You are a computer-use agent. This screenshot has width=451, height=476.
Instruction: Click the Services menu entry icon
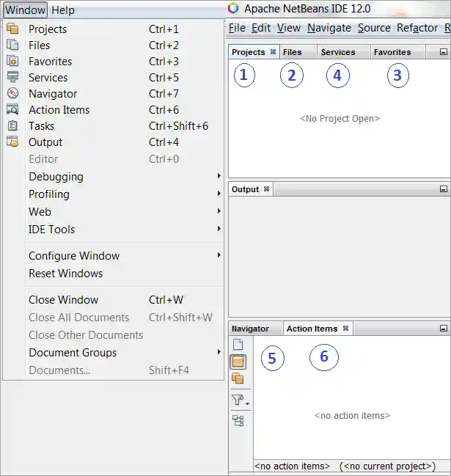coord(12,77)
